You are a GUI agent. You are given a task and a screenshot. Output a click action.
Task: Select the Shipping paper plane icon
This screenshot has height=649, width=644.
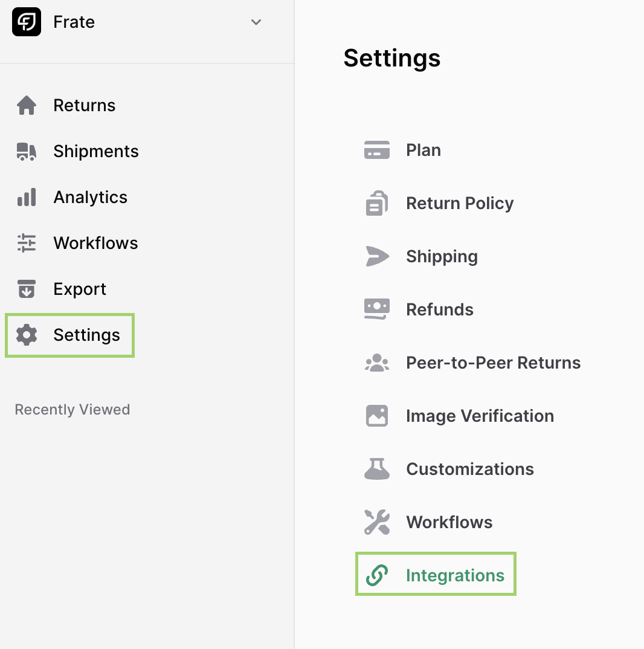[x=377, y=256]
